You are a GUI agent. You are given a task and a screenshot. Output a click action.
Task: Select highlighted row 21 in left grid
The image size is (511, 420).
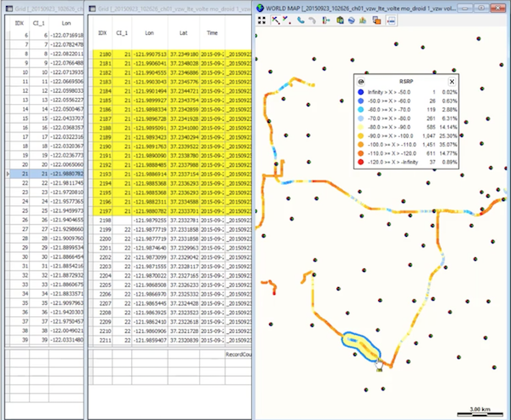(43, 173)
